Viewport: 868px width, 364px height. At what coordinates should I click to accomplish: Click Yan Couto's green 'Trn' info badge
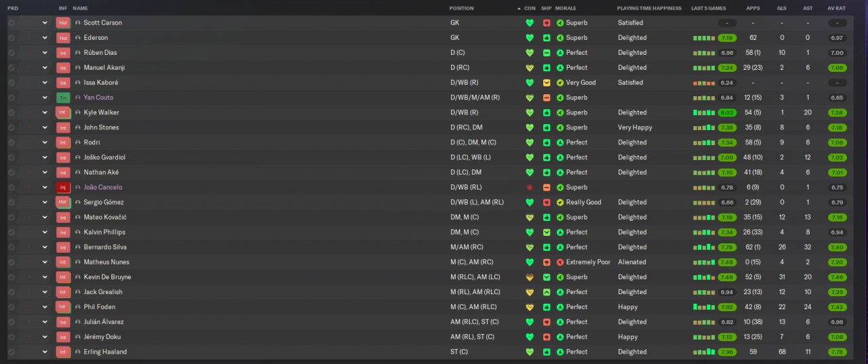63,98
